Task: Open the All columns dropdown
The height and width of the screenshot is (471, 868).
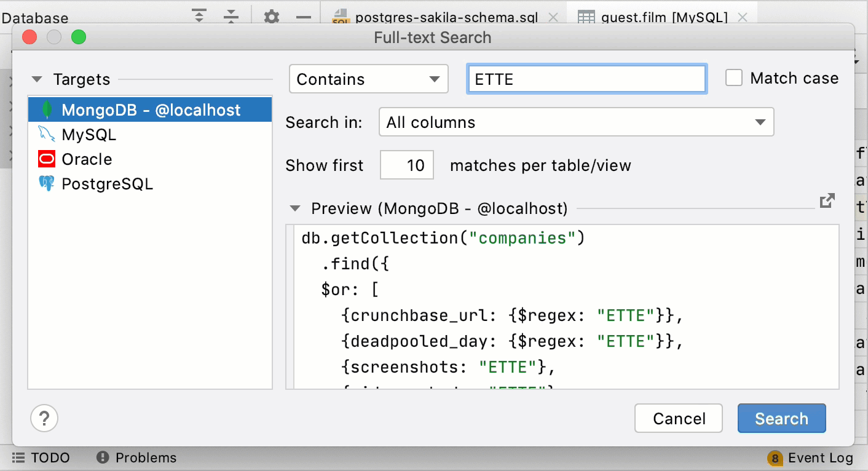Action: click(575, 122)
